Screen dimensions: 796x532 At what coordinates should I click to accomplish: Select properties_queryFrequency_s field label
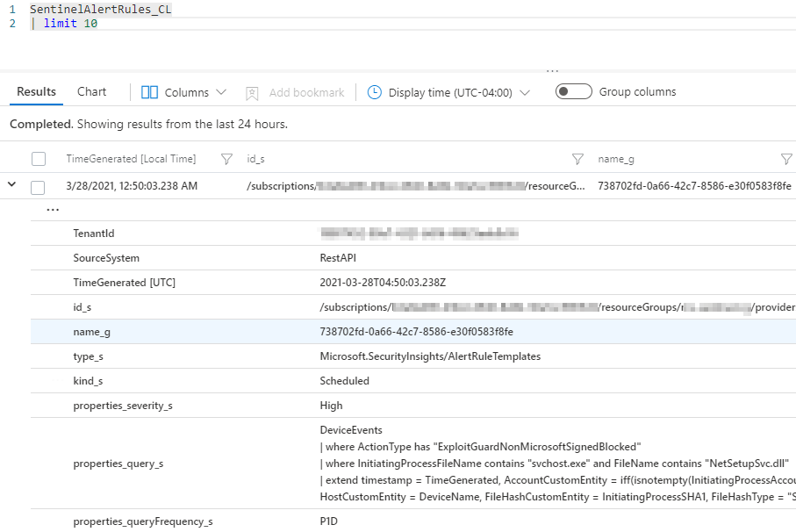[143, 521]
